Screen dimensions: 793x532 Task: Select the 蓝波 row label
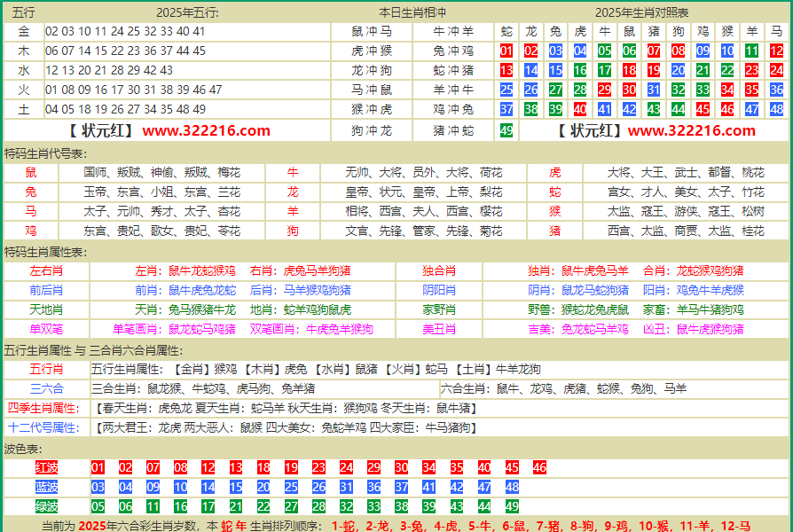[x=46, y=487]
